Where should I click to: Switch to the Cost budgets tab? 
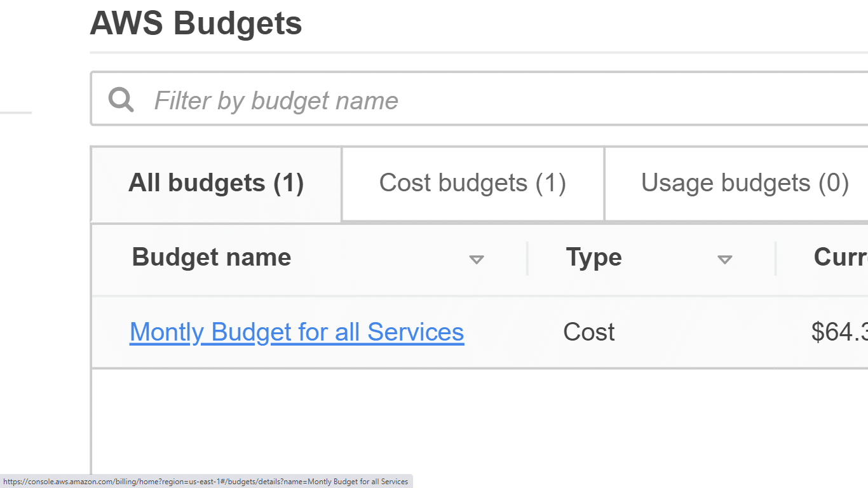(x=473, y=183)
